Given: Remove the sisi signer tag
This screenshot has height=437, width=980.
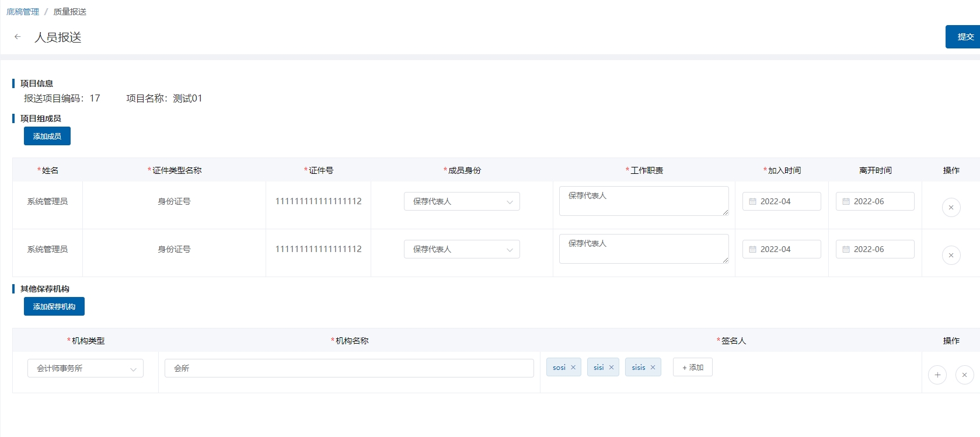Looking at the screenshot, I should point(611,368).
